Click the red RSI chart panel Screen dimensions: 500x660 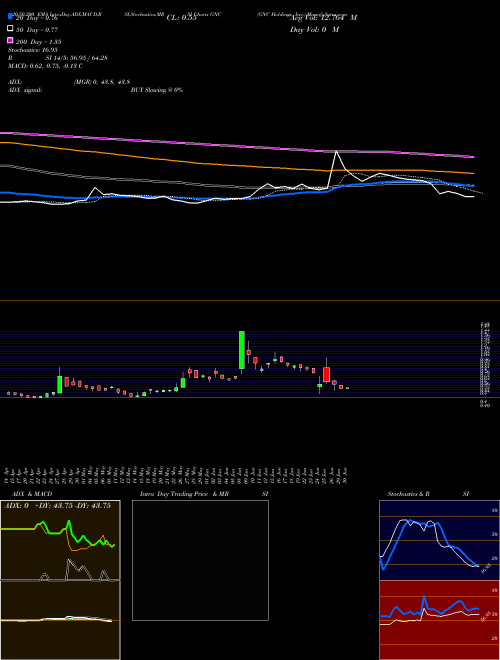point(439,620)
